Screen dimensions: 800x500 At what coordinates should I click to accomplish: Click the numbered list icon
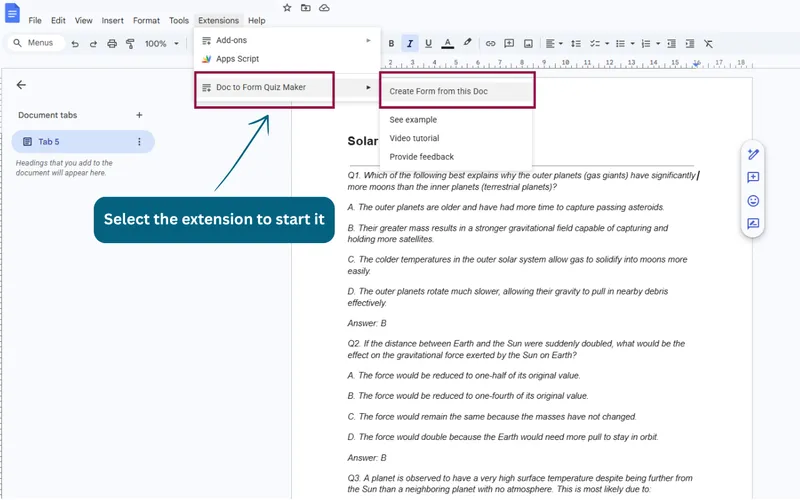pos(646,44)
